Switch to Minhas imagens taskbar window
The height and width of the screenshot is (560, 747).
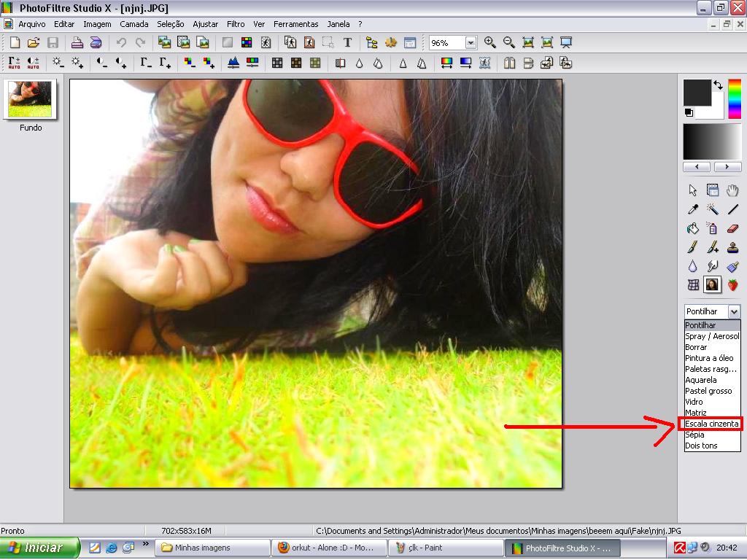point(212,548)
